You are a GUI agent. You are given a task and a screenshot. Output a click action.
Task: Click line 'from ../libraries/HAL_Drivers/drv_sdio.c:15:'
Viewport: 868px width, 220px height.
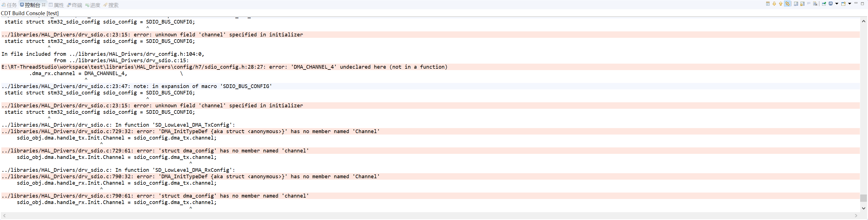click(121, 61)
